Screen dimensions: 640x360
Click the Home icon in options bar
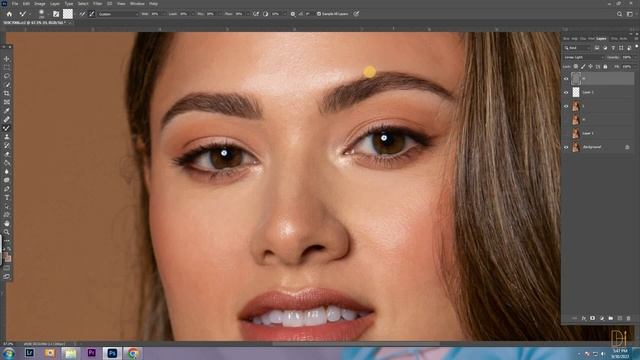coord(9,14)
